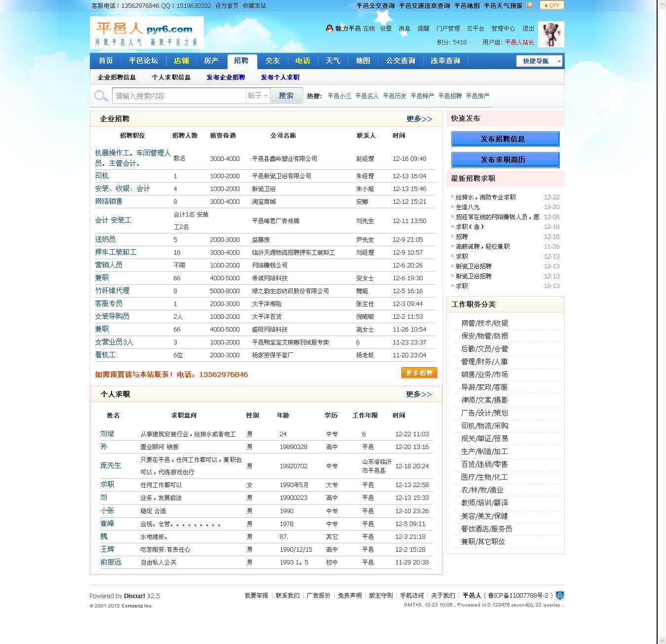Click the blue 发布招聘信息 button
666x644 pixels.
(505, 139)
